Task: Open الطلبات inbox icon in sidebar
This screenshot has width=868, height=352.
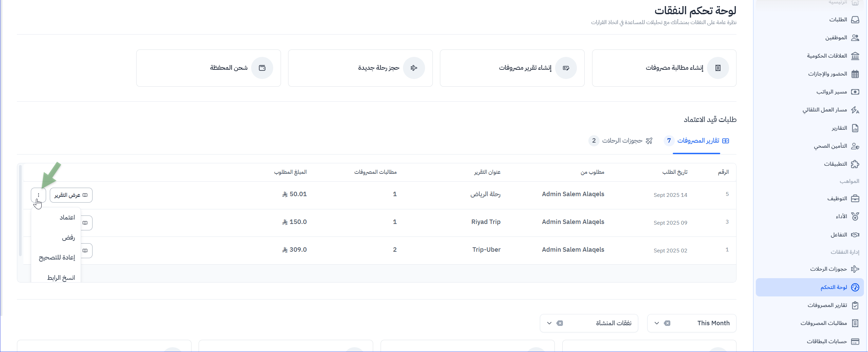Action: tap(855, 20)
